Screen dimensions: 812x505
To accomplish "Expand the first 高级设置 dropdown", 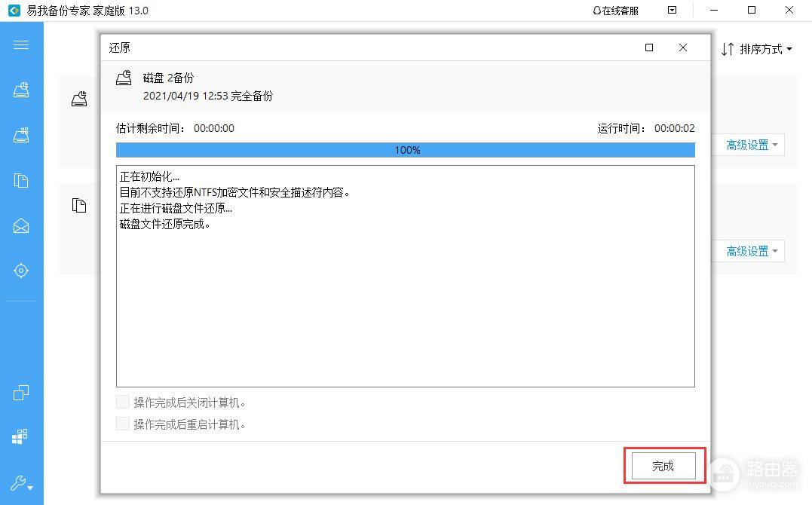I will (752, 145).
